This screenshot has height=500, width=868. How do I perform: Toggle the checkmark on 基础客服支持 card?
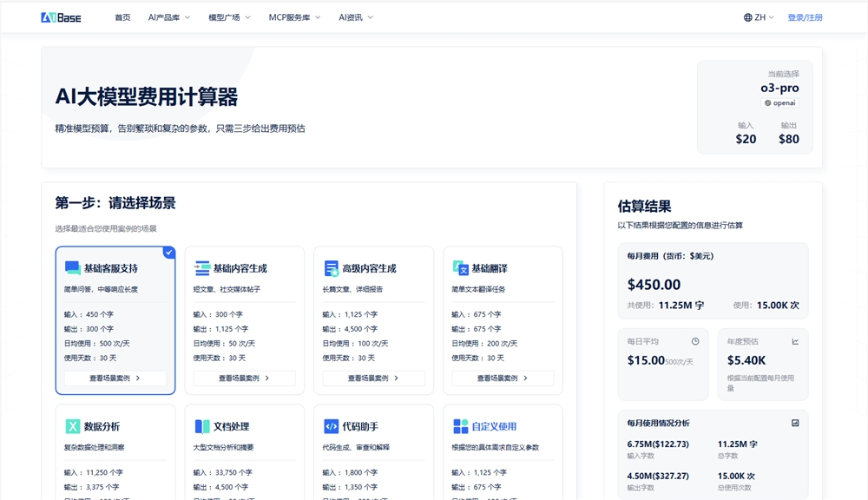tap(168, 252)
